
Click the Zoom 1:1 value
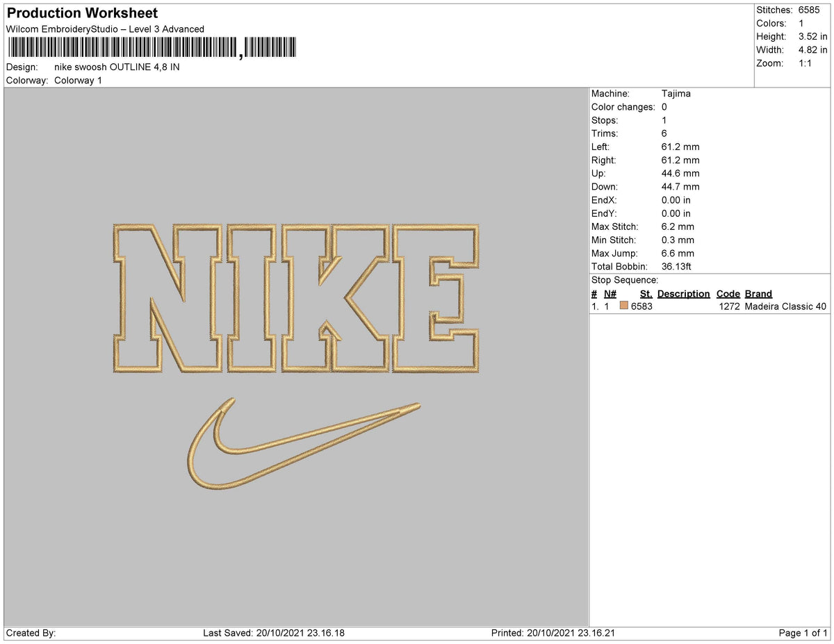pyautogui.click(x=806, y=63)
